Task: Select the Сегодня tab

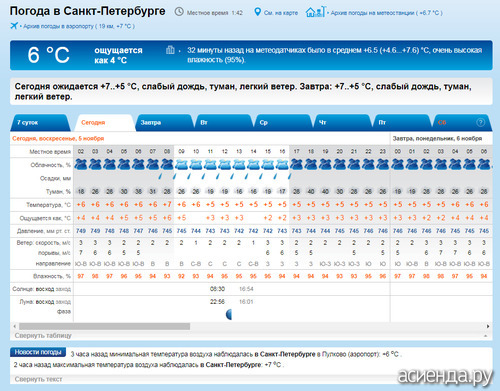Action: pyautogui.click(x=104, y=122)
